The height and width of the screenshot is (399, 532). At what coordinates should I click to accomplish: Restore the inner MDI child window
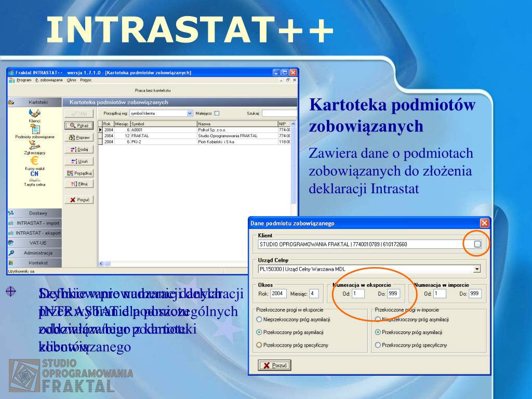point(288,80)
